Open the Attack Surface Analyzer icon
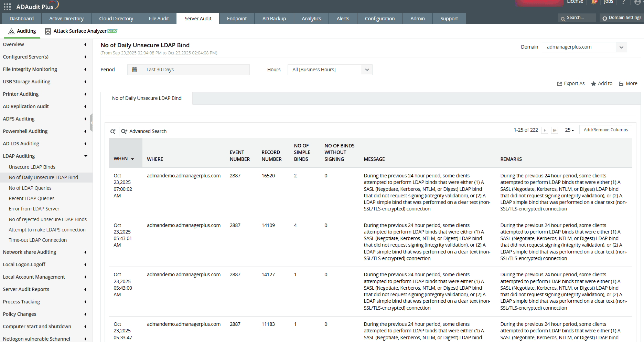 (x=48, y=31)
